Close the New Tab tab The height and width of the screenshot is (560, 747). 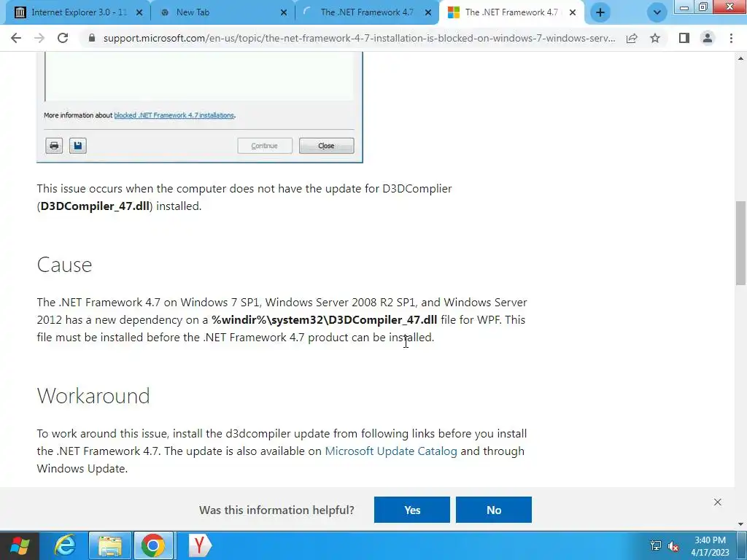284,12
